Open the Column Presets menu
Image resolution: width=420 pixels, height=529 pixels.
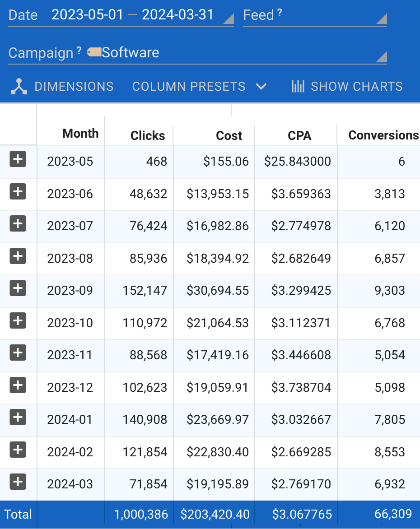199,86
